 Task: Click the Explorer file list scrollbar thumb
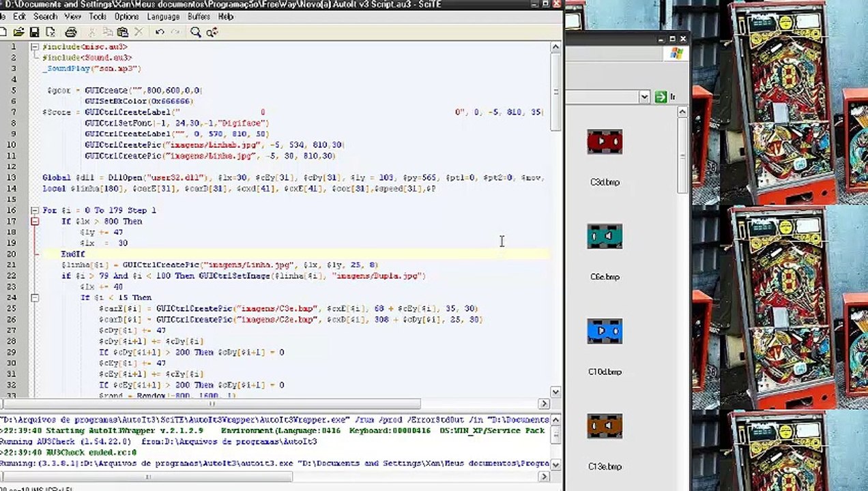(682, 155)
